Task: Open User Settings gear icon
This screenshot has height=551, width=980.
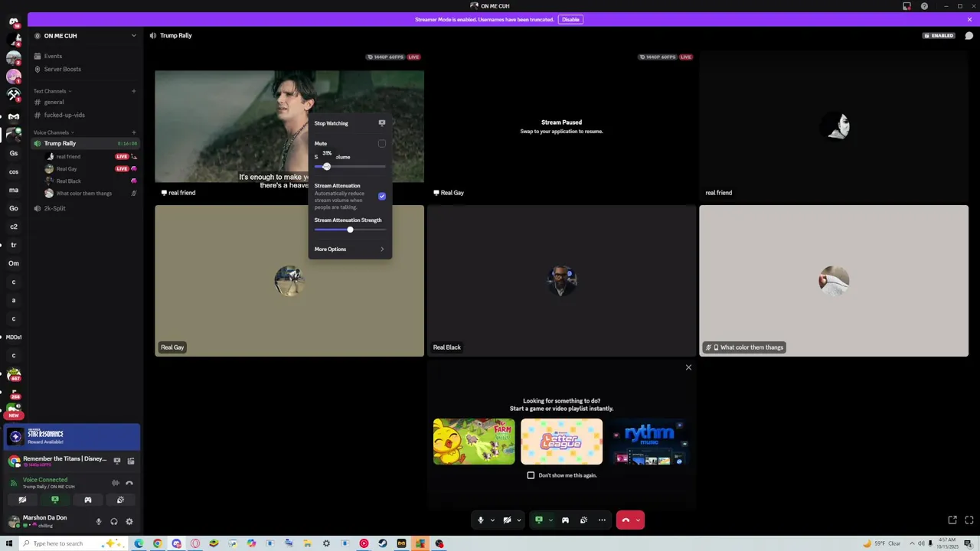Action: (129, 522)
